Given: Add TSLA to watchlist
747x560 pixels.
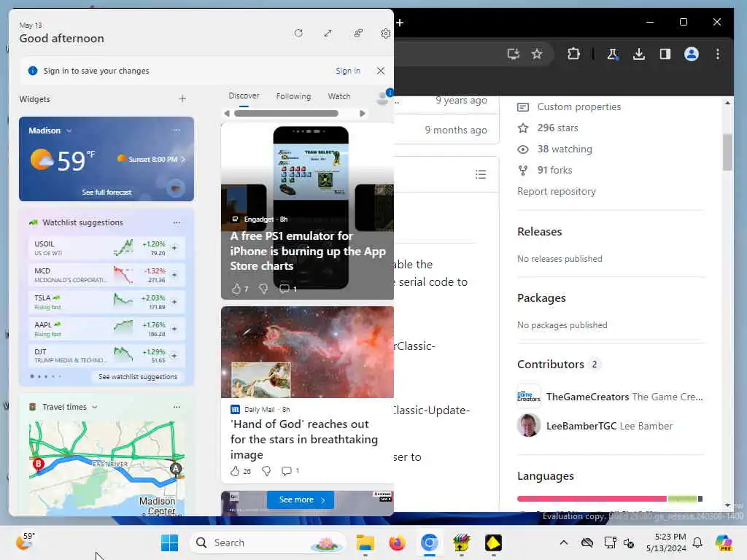Looking at the screenshot, I should click(x=174, y=302).
